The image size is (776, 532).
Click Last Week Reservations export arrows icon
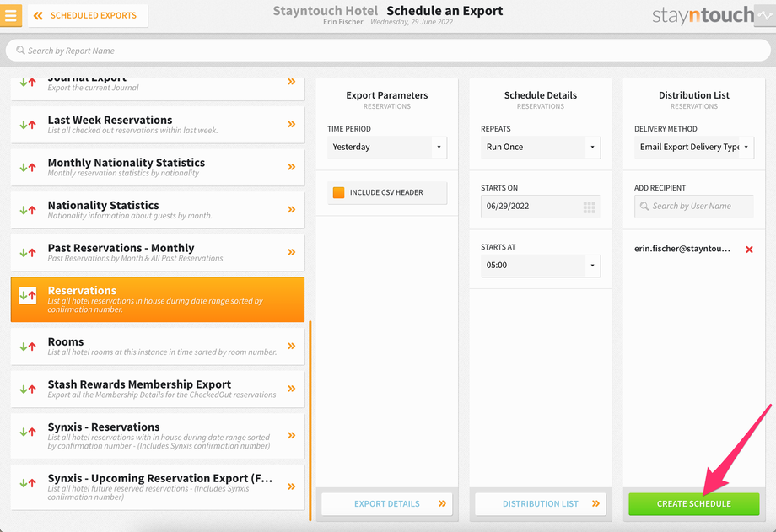click(28, 125)
